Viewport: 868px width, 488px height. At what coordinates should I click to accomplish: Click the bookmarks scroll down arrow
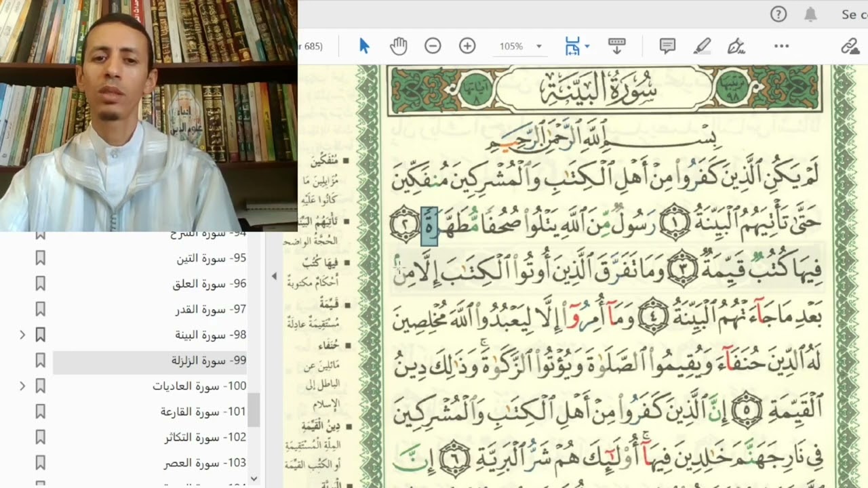(254, 479)
